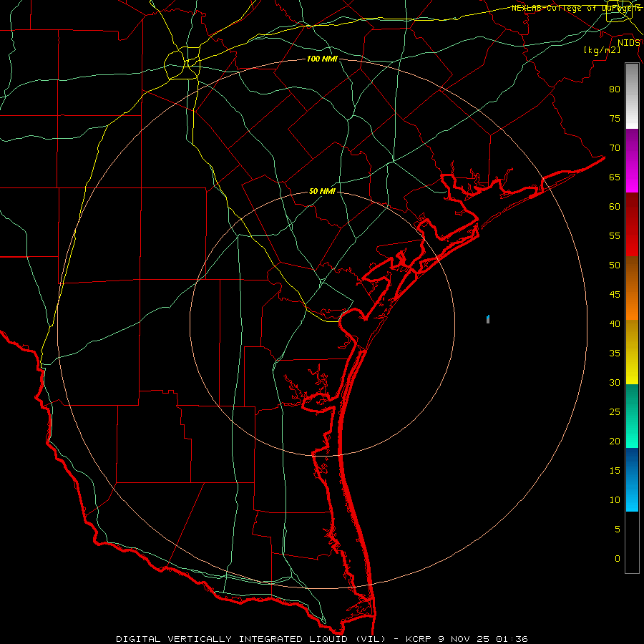The height and width of the screenshot is (644, 644).
Task: Select the 45 value on the color scale
Action: pos(615,295)
